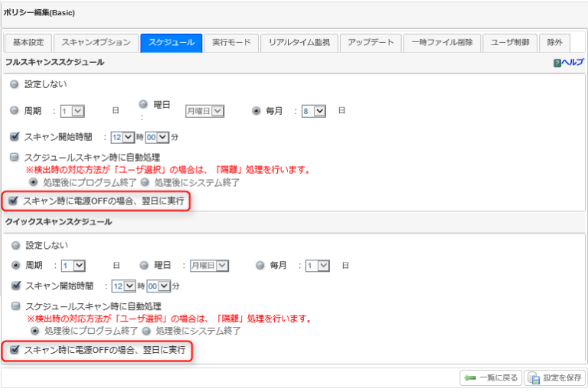
Task: Click the save disk icon on 設定を保存
Action: pyautogui.click(x=534, y=378)
